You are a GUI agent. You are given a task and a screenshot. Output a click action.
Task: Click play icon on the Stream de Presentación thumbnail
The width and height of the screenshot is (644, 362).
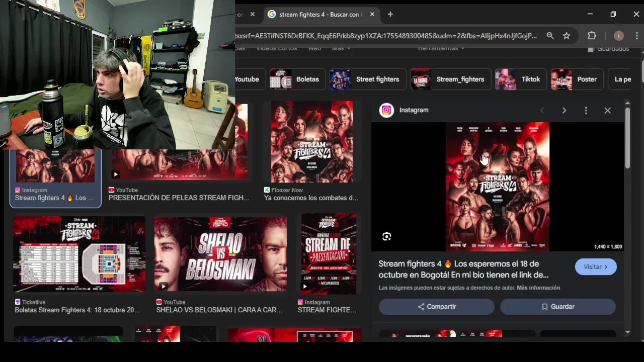(304, 287)
